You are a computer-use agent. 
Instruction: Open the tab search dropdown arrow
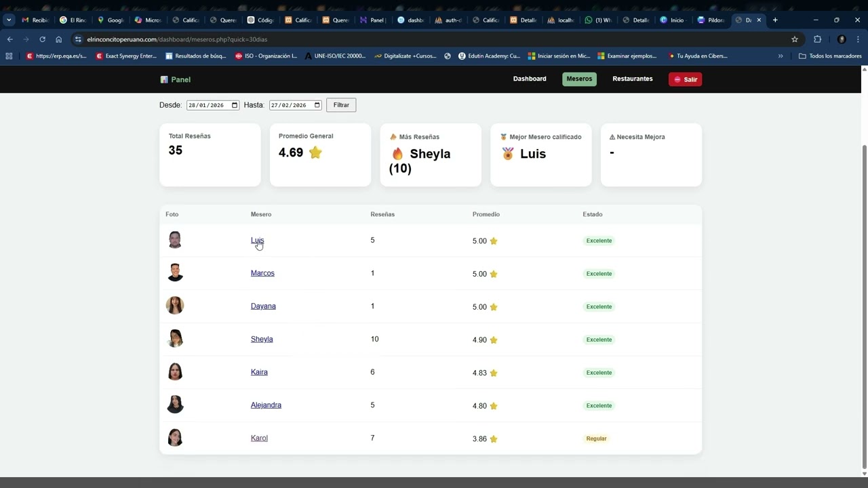[9, 20]
